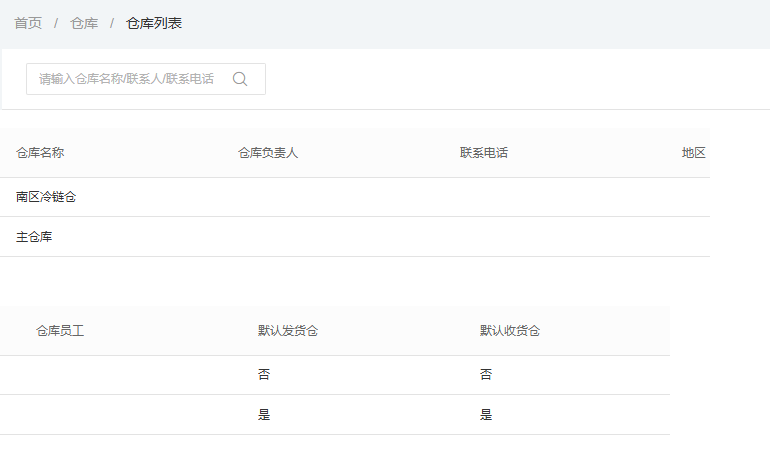Click the search magnifier icon
The height and width of the screenshot is (466, 770).
tap(240, 79)
